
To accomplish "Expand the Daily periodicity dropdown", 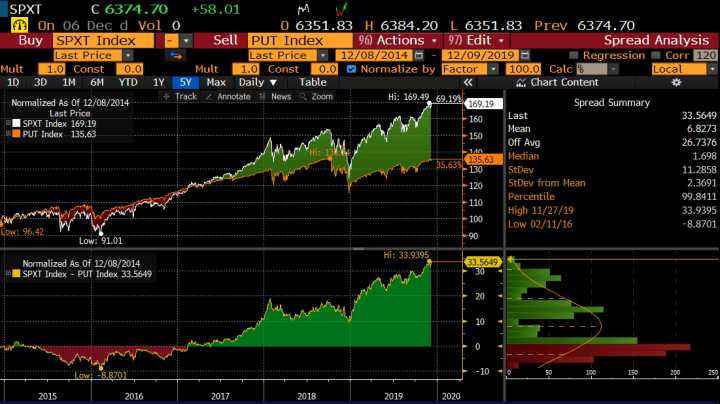I will click(x=257, y=83).
